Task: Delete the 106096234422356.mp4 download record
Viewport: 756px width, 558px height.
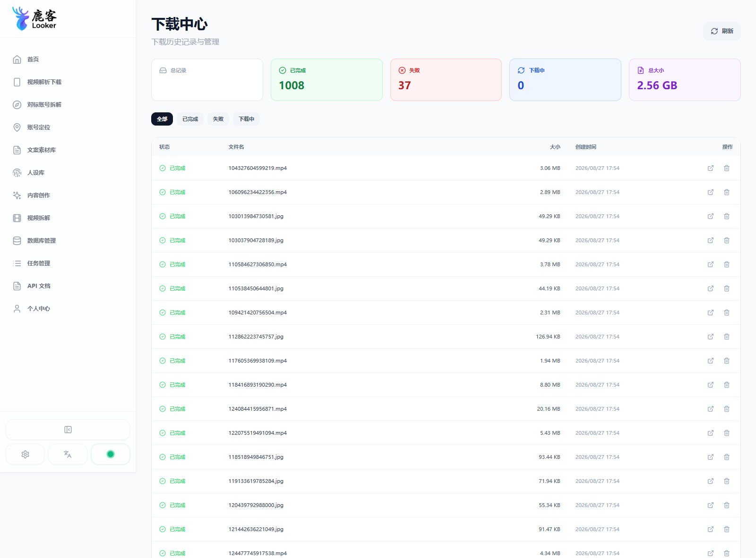Action: [727, 192]
